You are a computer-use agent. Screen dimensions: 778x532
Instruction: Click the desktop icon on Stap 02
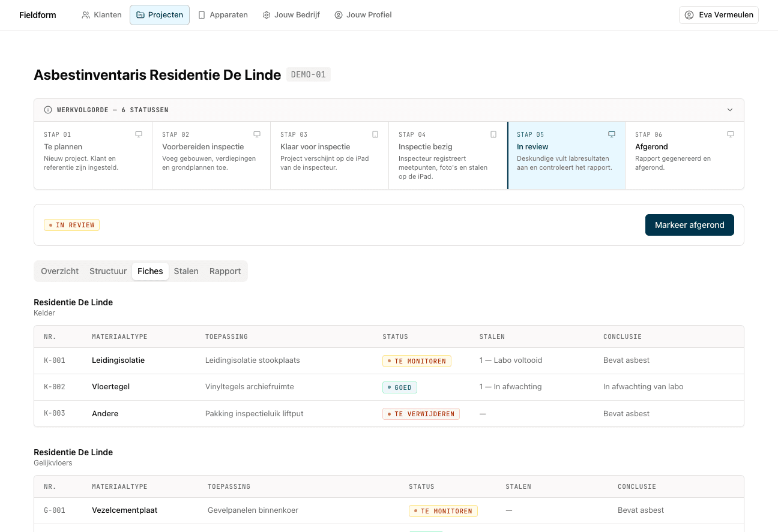(257, 134)
